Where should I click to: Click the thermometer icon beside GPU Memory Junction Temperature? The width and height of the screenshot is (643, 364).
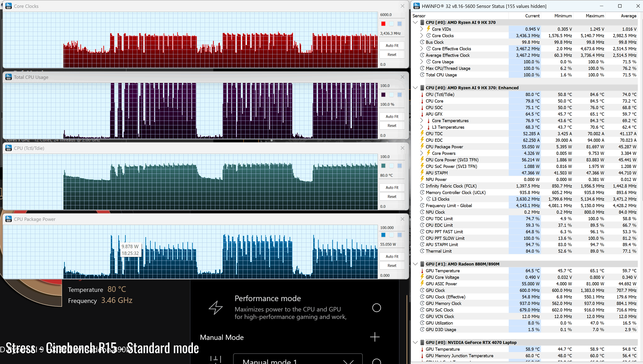tap(422, 356)
